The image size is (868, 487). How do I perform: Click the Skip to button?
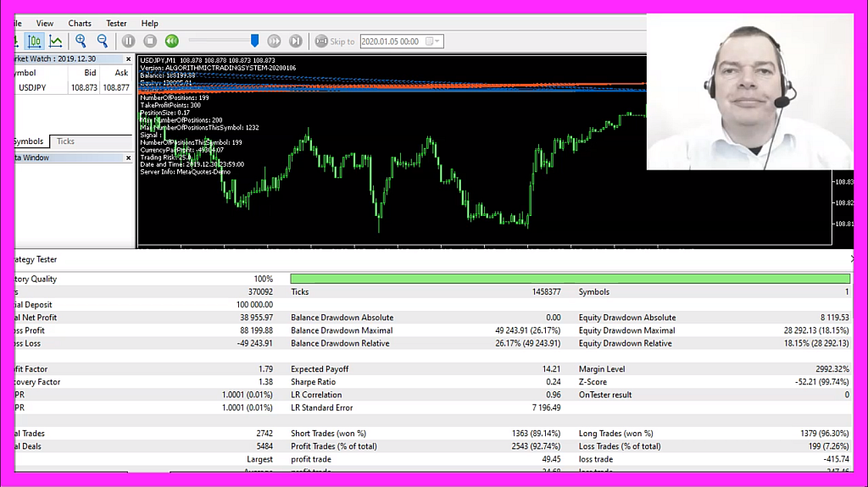click(335, 42)
